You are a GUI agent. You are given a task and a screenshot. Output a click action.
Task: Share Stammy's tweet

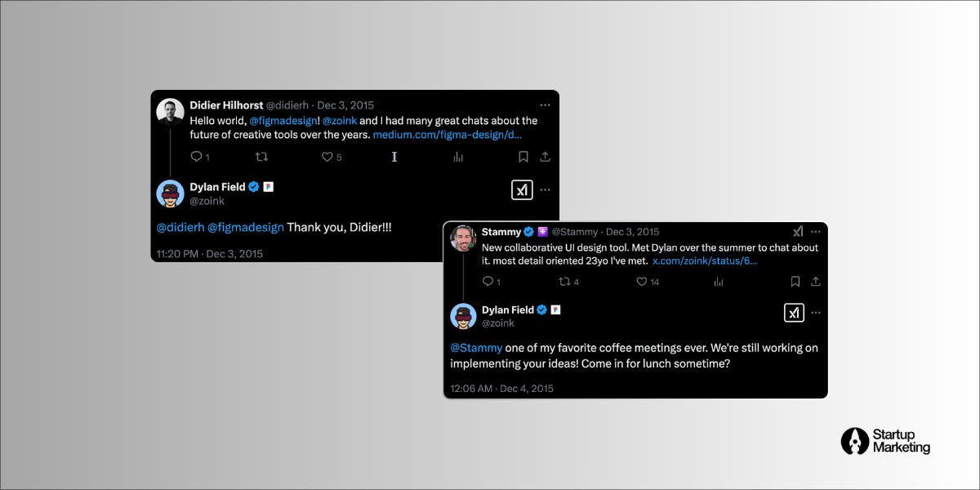[815, 282]
